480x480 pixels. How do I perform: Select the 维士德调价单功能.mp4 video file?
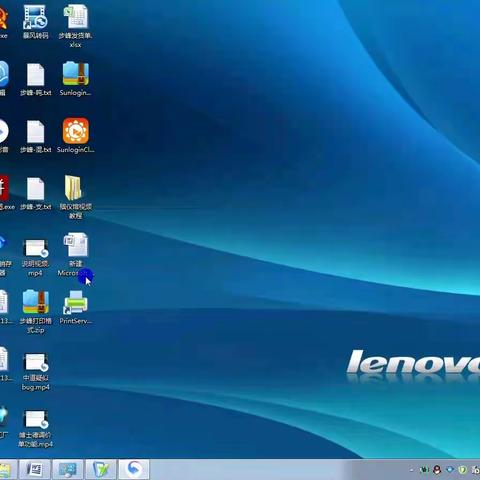[x=35, y=429]
